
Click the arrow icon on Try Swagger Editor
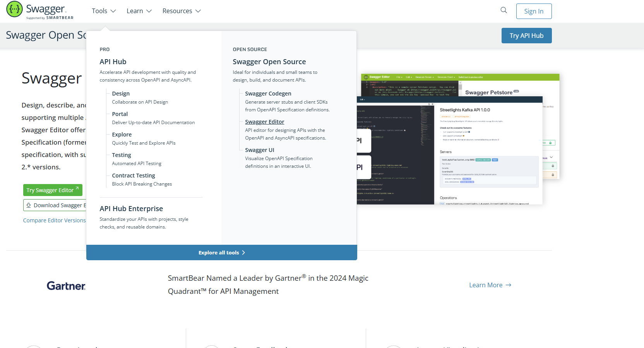(x=77, y=188)
